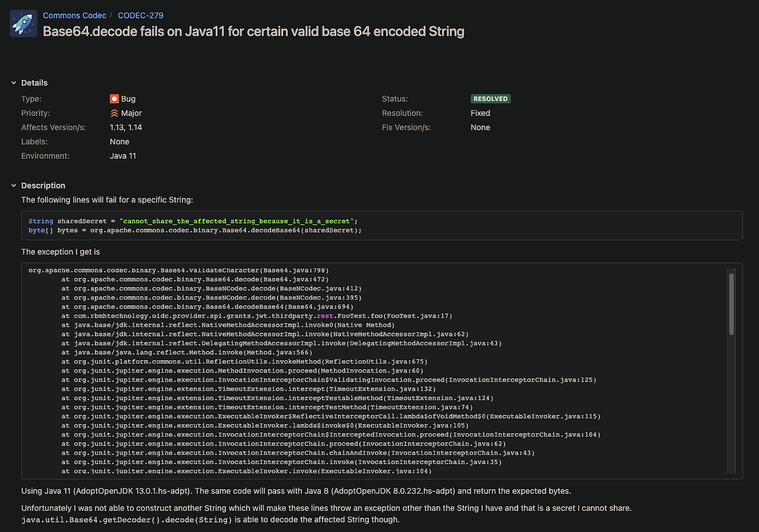Click the Details section chevron icon

coord(13,83)
